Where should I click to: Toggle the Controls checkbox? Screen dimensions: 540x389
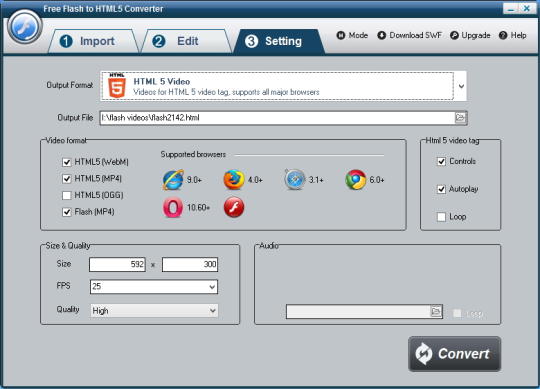click(x=441, y=161)
